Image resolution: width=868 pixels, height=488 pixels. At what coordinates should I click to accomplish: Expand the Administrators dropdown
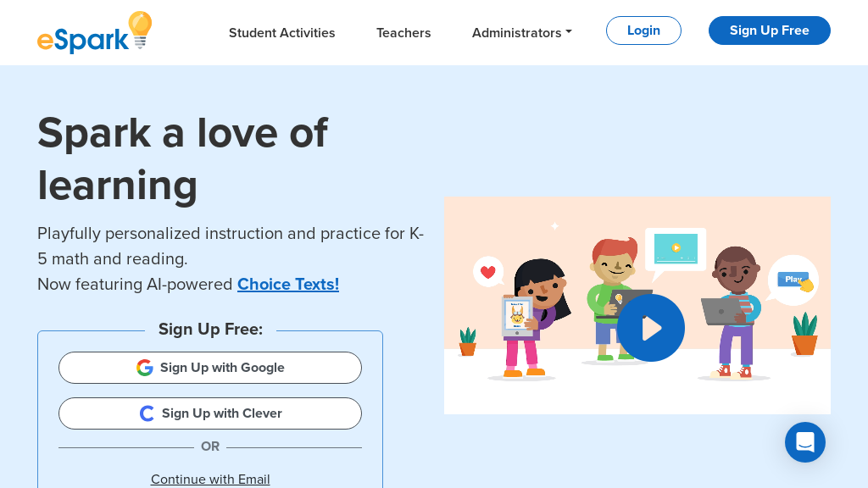click(x=521, y=32)
